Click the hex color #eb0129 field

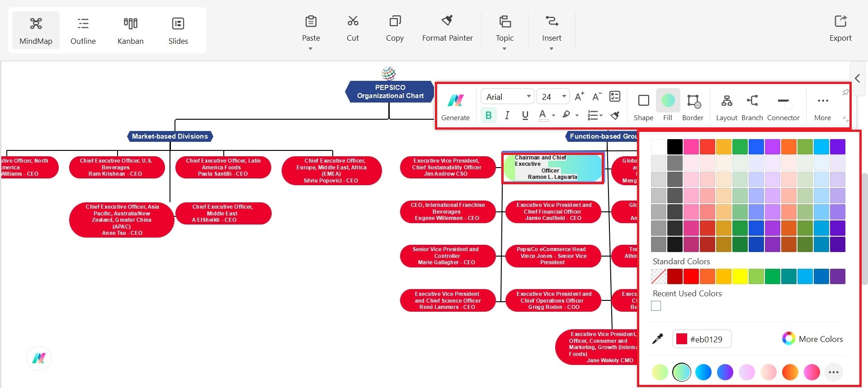(x=702, y=339)
